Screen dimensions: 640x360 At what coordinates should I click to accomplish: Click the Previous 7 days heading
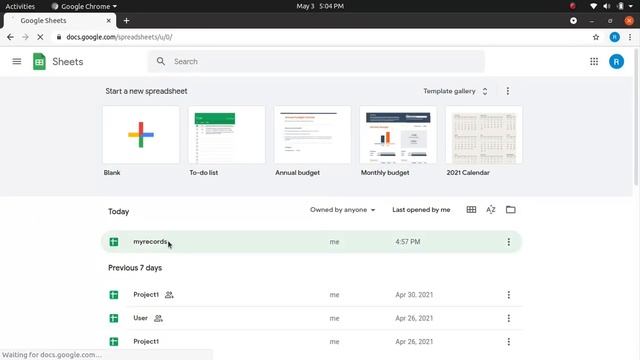[x=135, y=268]
